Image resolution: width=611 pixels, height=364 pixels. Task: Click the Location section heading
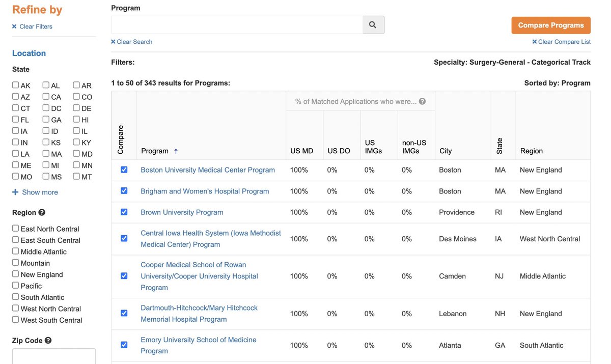[x=29, y=53]
